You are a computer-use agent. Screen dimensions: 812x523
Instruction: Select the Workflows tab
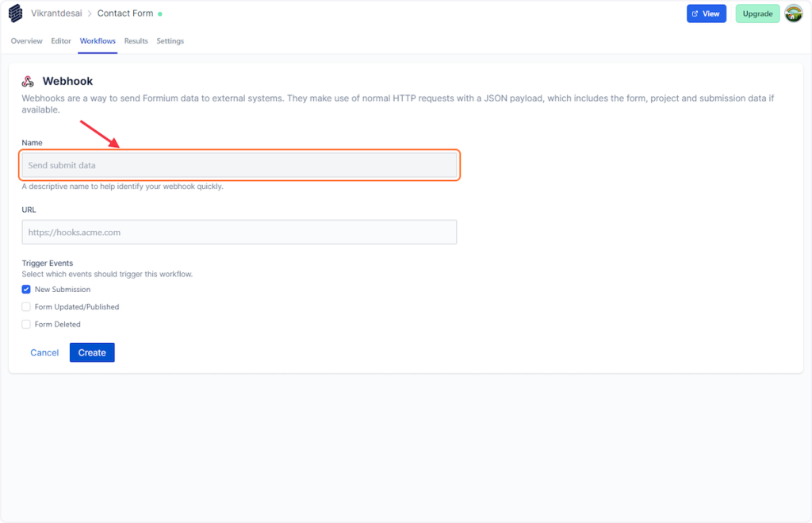98,41
